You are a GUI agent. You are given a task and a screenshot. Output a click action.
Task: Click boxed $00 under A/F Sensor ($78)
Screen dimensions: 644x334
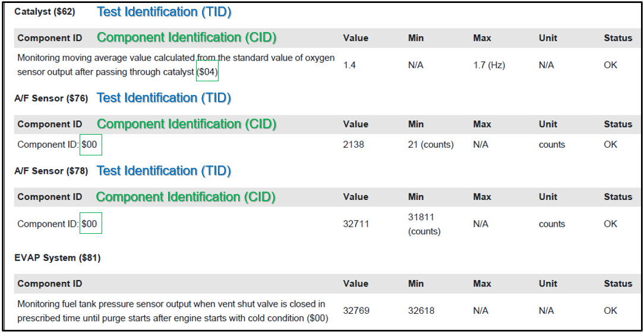(90, 224)
